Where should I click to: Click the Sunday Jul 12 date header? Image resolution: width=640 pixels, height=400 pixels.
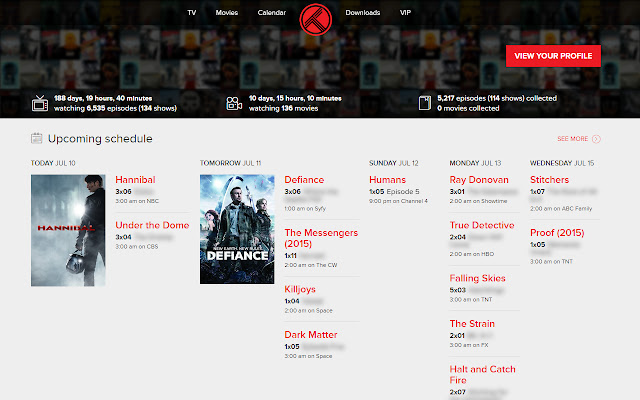[393, 163]
